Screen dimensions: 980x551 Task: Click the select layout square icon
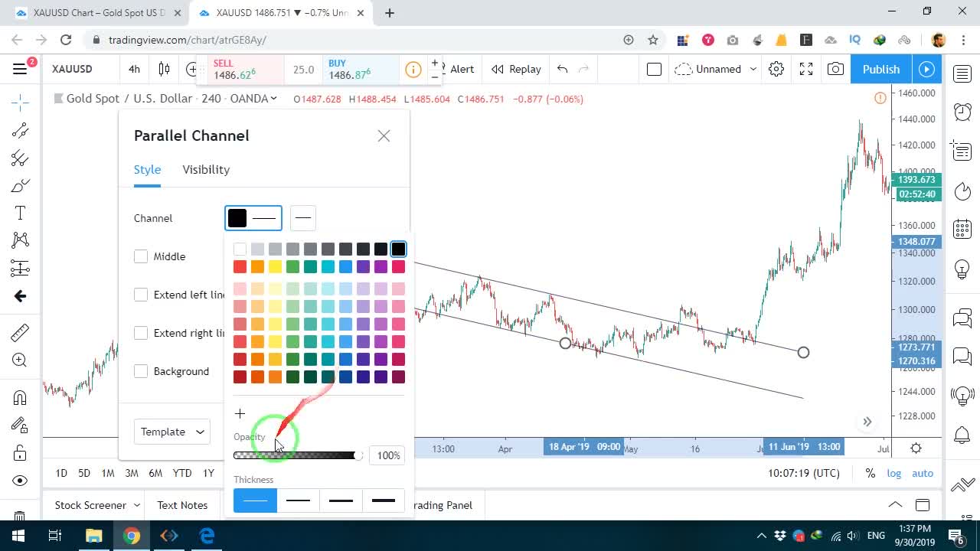point(654,69)
